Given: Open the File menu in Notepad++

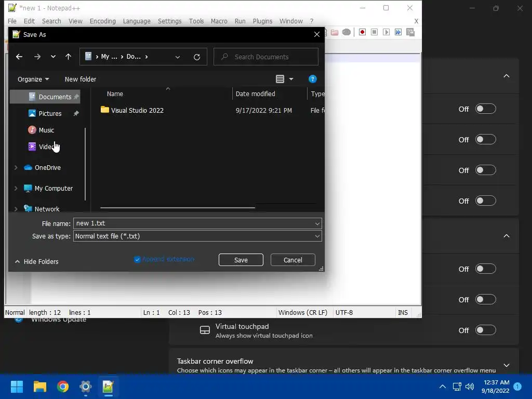Looking at the screenshot, I should [x=12, y=21].
